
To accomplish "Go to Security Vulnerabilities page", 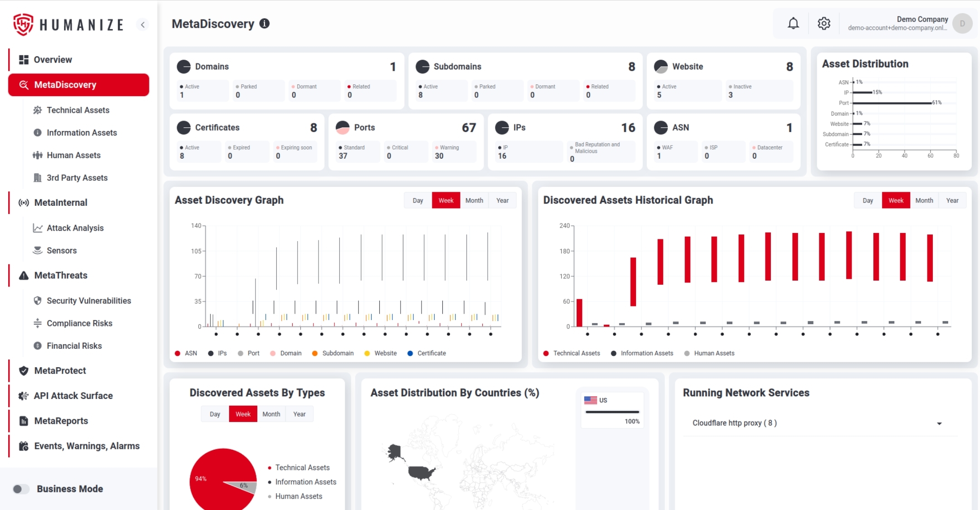I will point(89,301).
